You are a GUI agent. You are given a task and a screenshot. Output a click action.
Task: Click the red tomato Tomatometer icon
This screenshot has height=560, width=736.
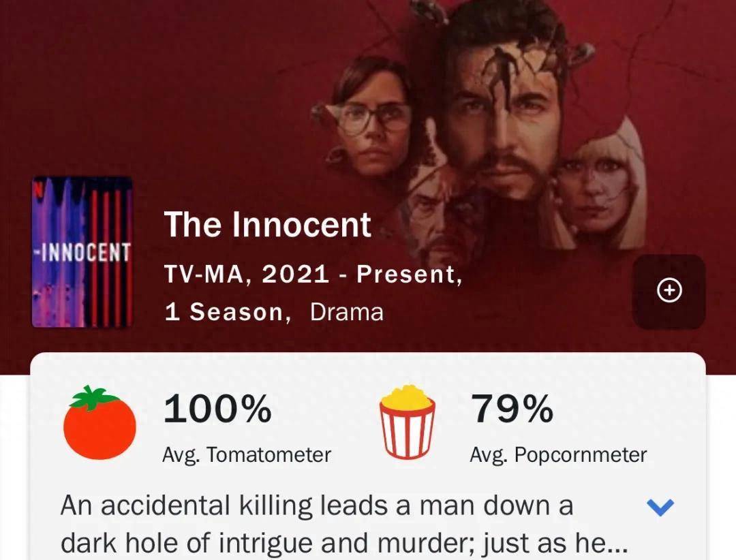tap(99, 422)
